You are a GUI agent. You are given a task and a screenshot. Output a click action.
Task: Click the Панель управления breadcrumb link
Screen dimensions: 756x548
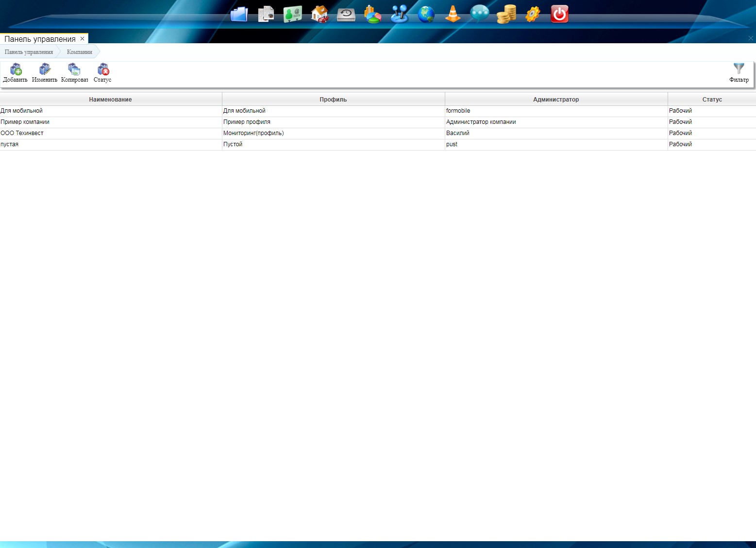(29, 52)
